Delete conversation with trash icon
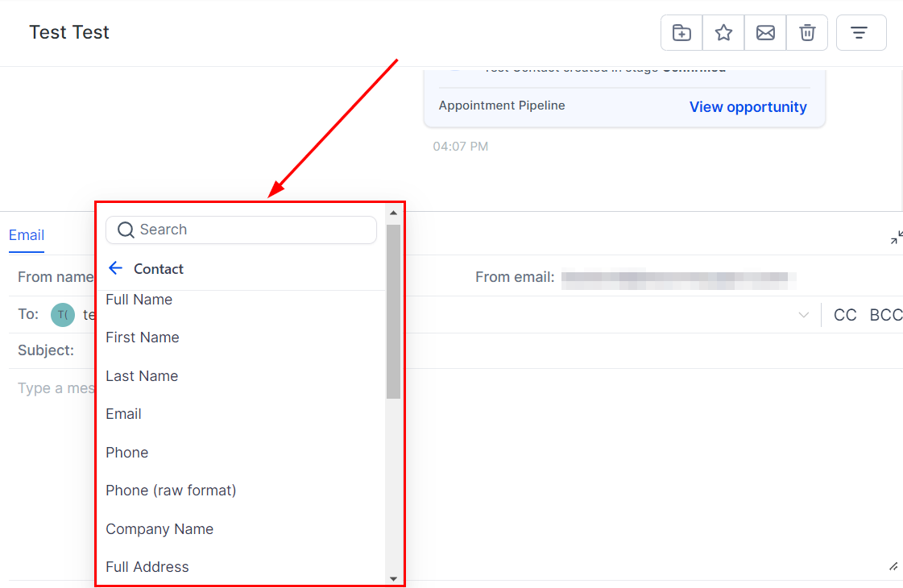The width and height of the screenshot is (903, 588). (807, 33)
